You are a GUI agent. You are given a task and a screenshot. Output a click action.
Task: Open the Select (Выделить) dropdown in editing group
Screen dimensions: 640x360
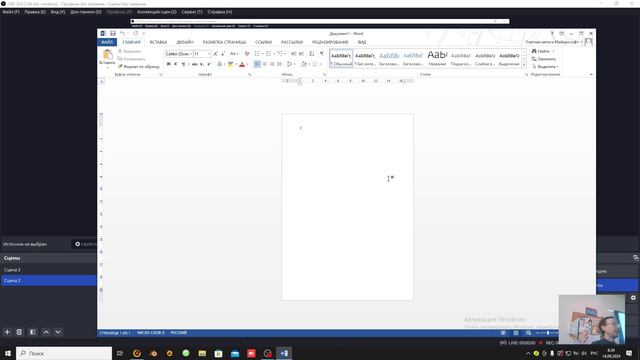(x=545, y=66)
